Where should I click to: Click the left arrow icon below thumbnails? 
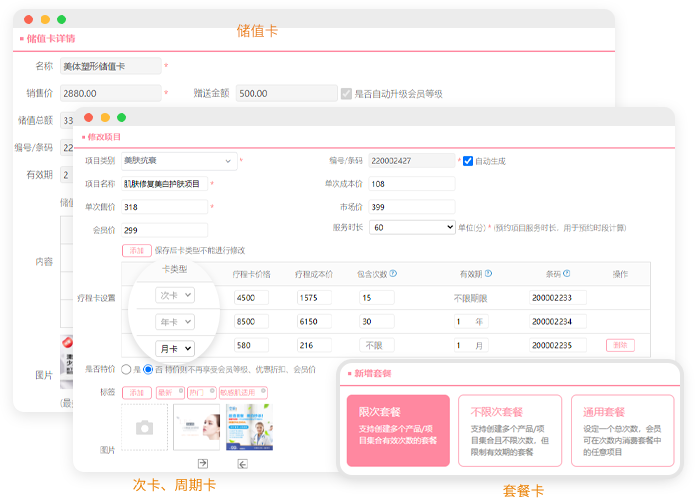(241, 463)
